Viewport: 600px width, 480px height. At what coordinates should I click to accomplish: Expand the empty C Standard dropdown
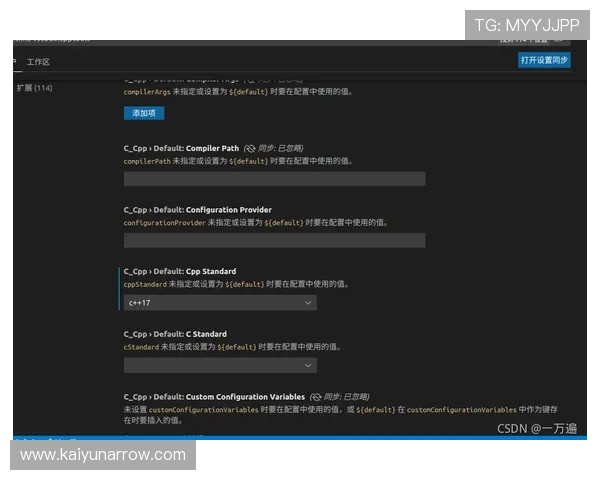[220, 365]
